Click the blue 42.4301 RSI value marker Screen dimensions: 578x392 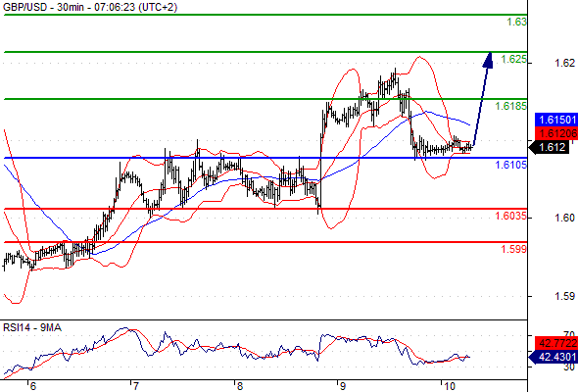[x=553, y=357]
